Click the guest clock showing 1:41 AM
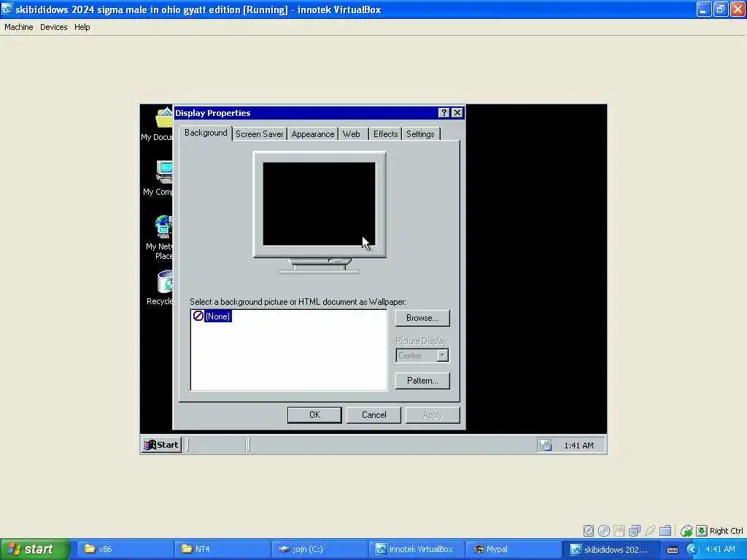The height and width of the screenshot is (560, 747). click(x=578, y=446)
